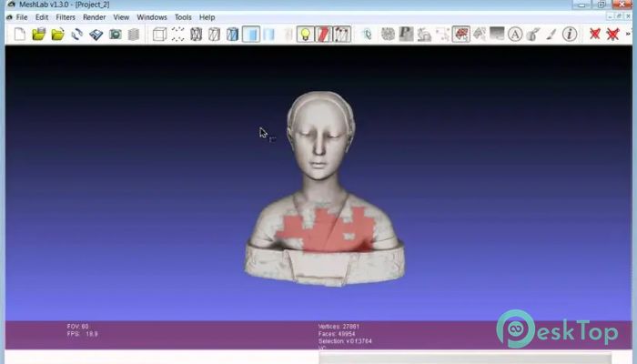Open the Help menu

tap(207, 17)
